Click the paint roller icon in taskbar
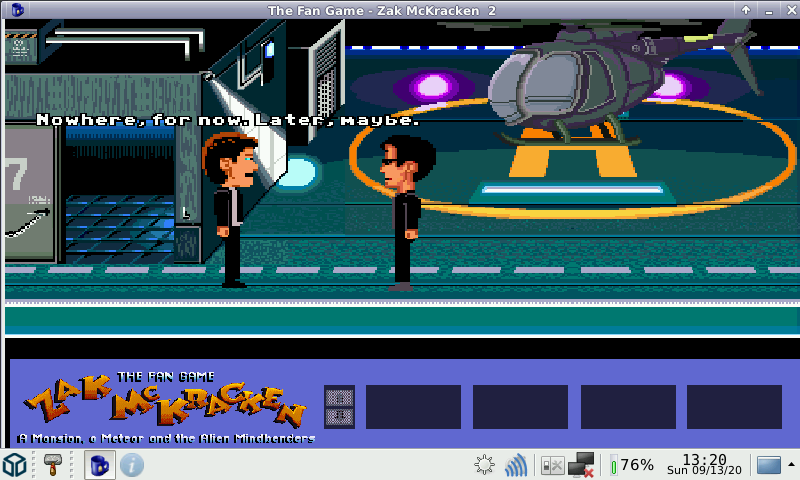 tap(53, 465)
